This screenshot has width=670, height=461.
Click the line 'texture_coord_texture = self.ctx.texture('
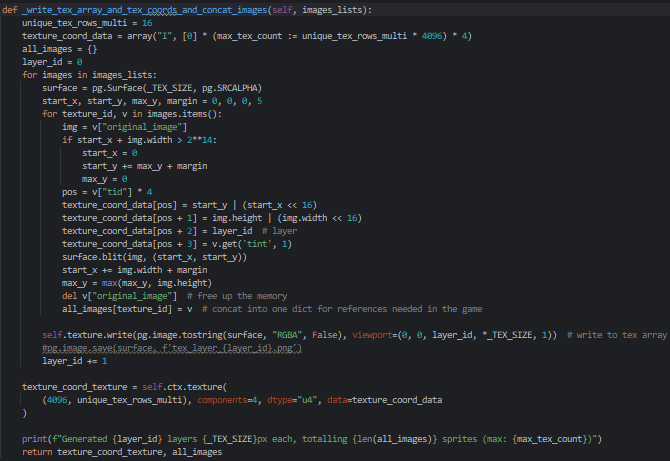point(124,387)
